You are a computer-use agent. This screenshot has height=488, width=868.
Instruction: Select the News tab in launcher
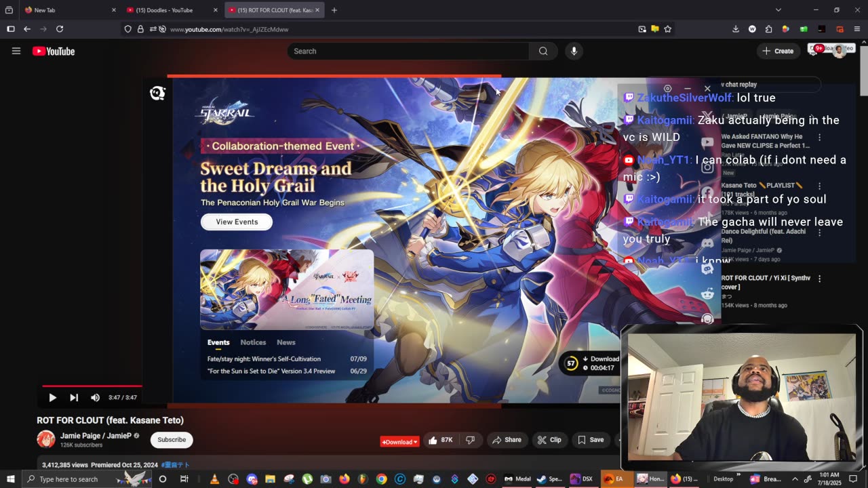(286, 342)
